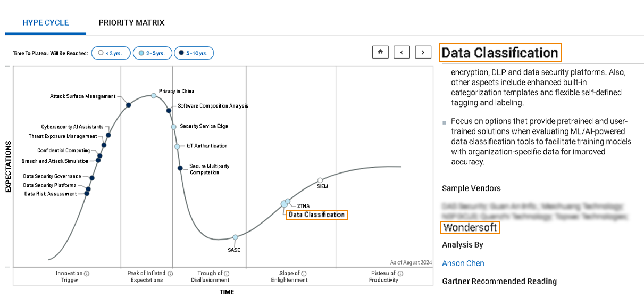Toggle the '< 2 yrs.' plateau filter
The height and width of the screenshot is (297, 644).
pos(111,53)
